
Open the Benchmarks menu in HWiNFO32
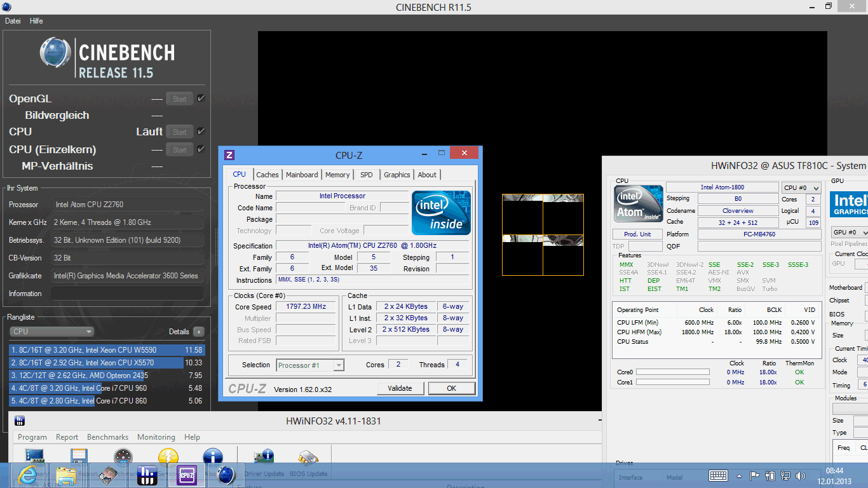coord(107,437)
